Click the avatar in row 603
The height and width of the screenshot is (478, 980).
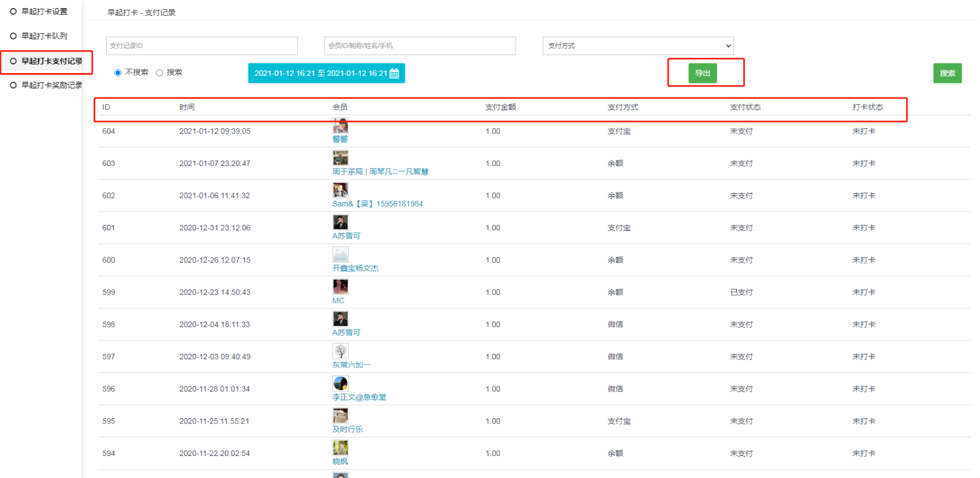pyautogui.click(x=340, y=158)
